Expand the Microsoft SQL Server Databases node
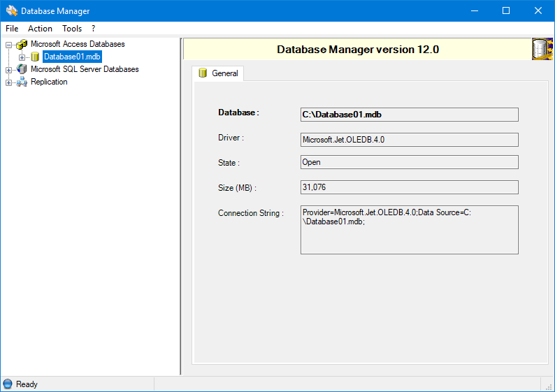 [8, 69]
